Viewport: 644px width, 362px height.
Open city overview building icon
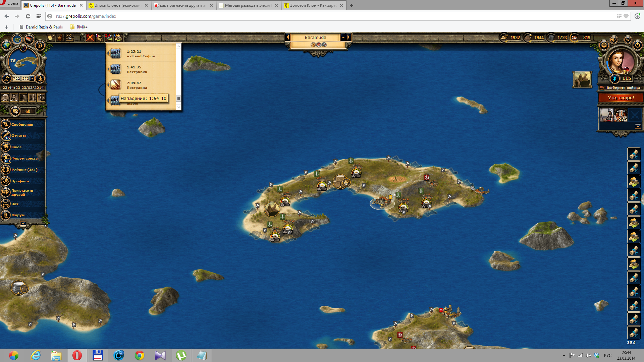[29, 39]
